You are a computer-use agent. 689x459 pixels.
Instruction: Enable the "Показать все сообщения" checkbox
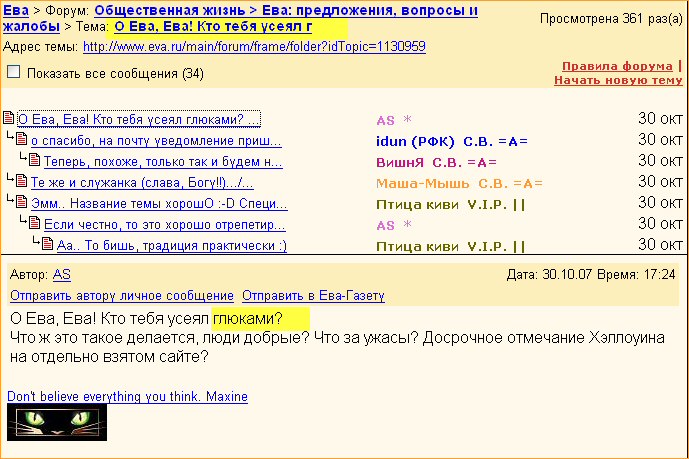14,72
